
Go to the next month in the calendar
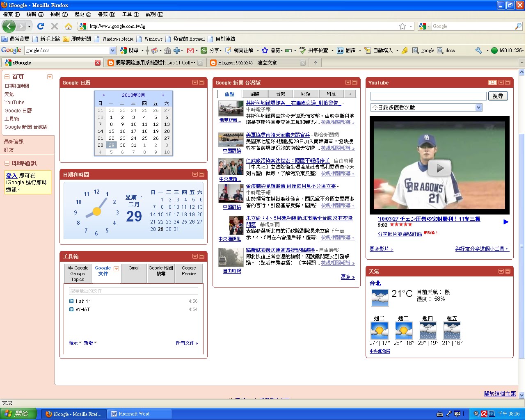pyautogui.click(x=163, y=95)
